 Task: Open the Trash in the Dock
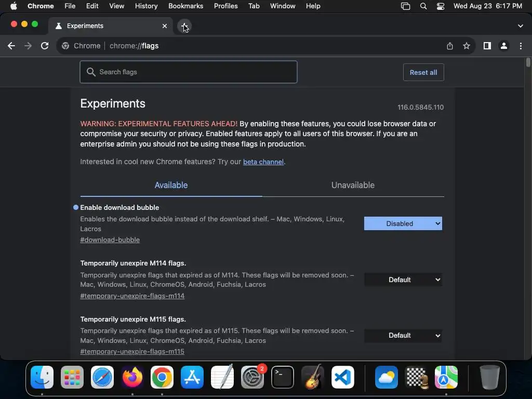(x=489, y=377)
